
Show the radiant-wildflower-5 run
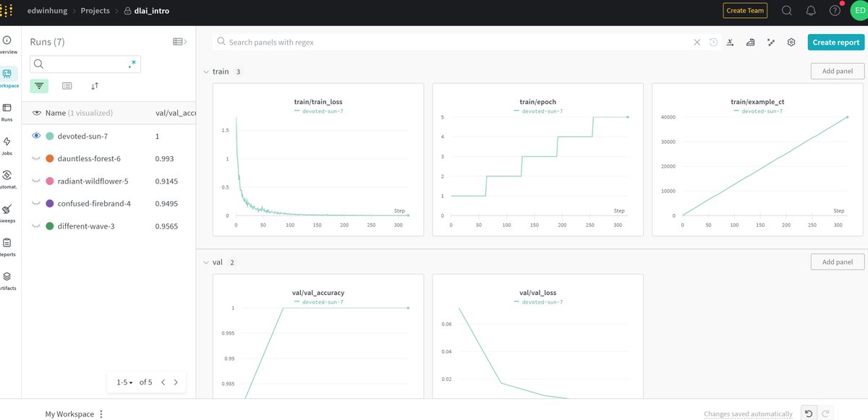click(x=36, y=181)
